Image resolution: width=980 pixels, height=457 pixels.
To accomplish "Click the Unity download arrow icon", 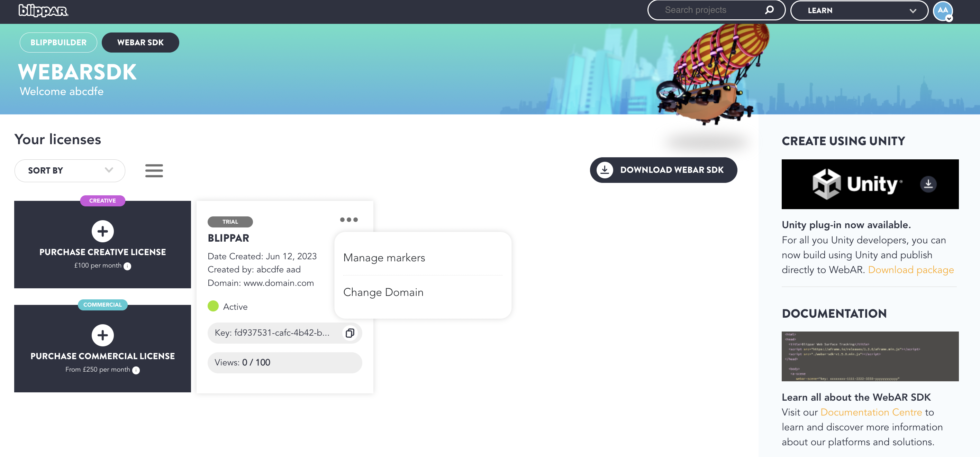I will point(928,184).
